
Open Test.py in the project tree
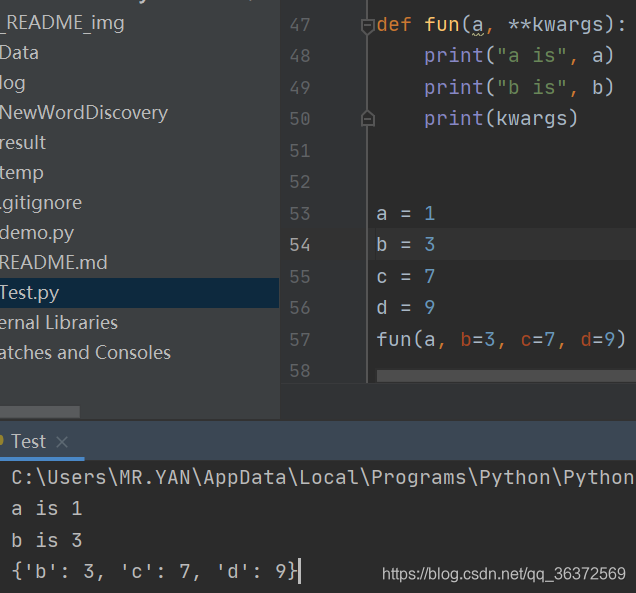click(30, 293)
